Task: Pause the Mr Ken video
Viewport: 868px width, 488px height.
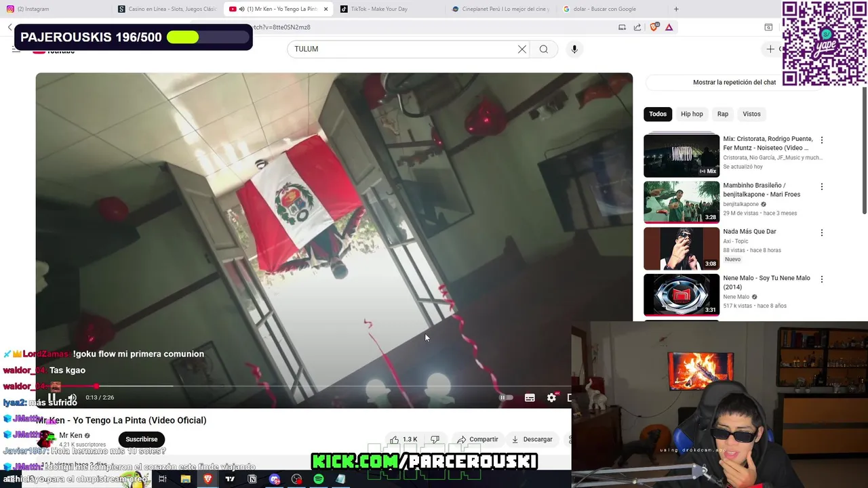Action: (52, 398)
